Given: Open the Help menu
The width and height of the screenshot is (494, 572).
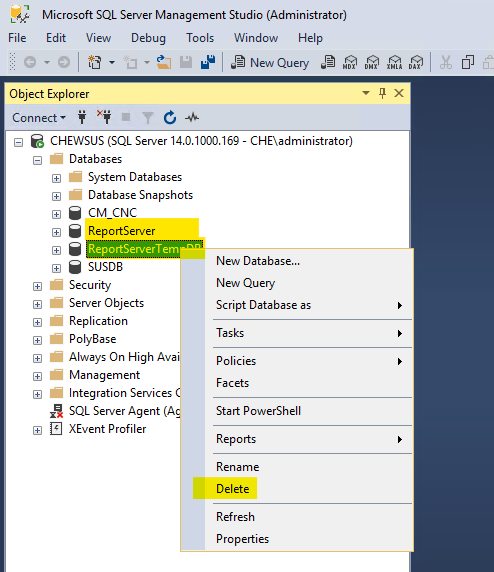Looking at the screenshot, I should tap(310, 38).
